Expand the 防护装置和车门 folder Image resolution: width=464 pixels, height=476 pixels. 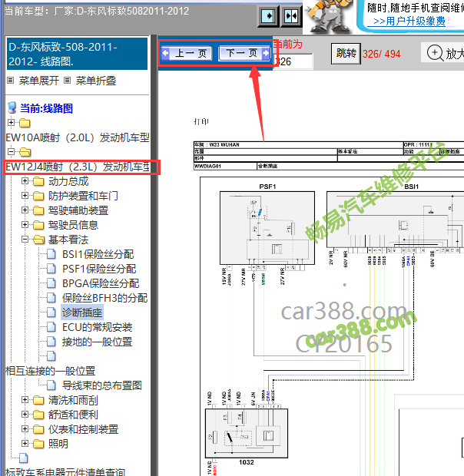[x=25, y=196]
